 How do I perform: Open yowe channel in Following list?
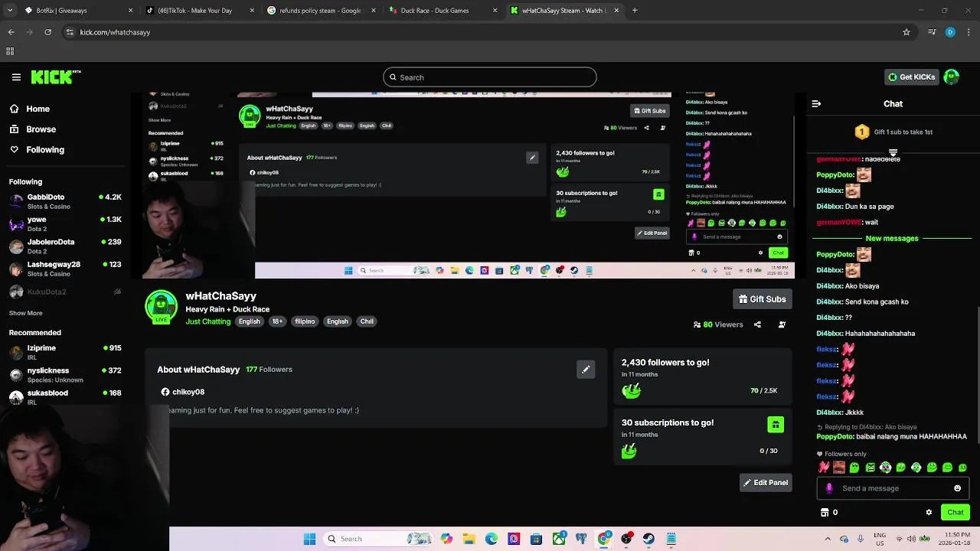tap(65, 223)
